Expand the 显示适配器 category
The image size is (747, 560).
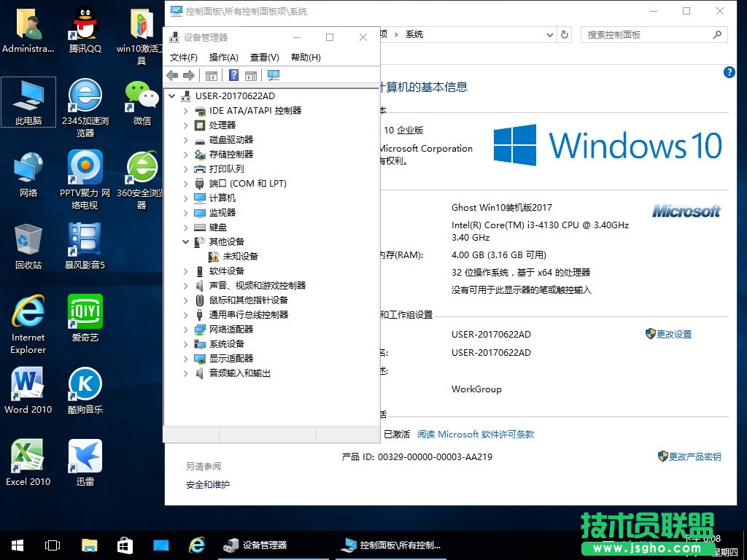tap(186, 359)
